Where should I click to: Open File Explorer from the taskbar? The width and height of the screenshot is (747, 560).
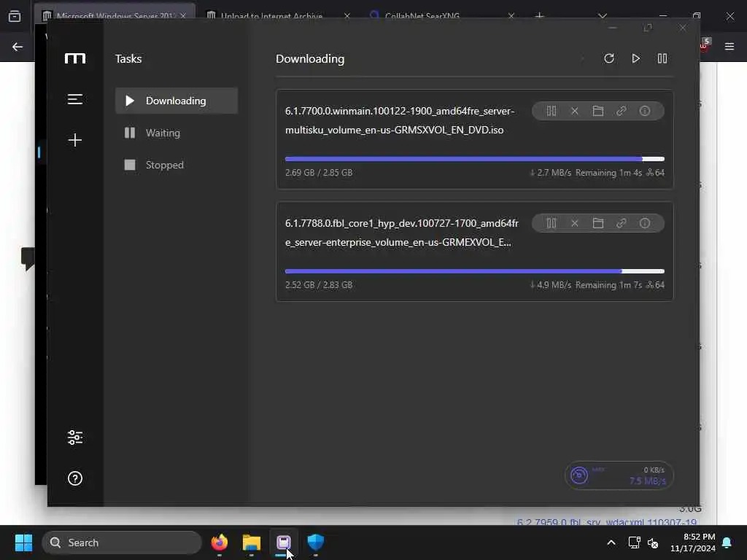tap(252, 542)
